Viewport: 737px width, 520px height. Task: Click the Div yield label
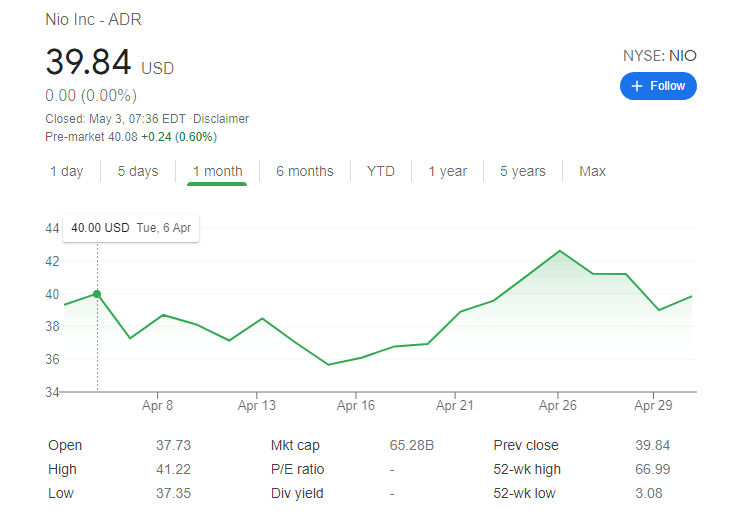point(297,493)
